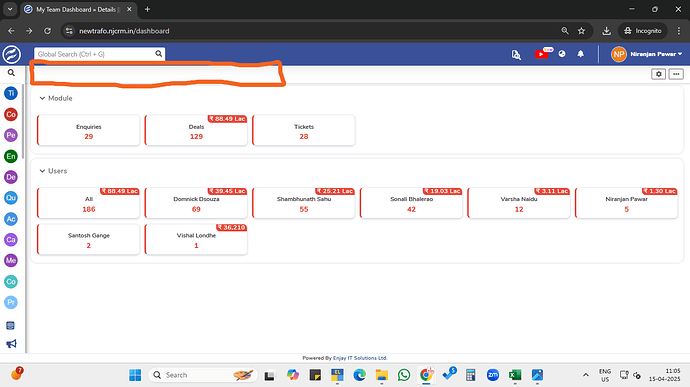The width and height of the screenshot is (690, 387).
Task: Collapse the Users section chevron
Action: coord(42,171)
